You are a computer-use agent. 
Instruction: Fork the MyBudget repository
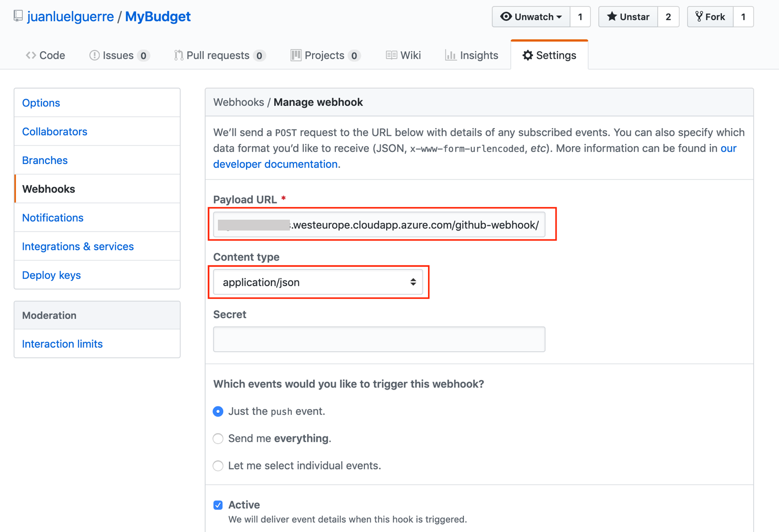710,17
